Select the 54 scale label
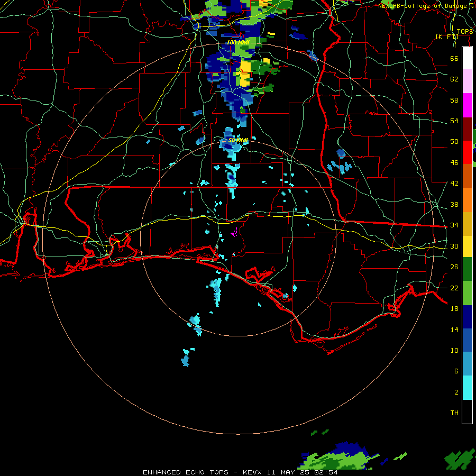Screen dimensions: 476x476 pos(454,121)
